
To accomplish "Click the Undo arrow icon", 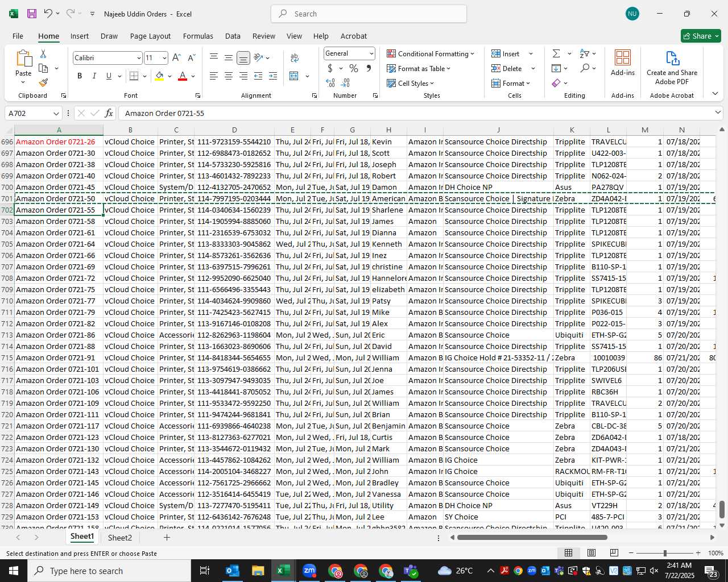I will point(48,14).
